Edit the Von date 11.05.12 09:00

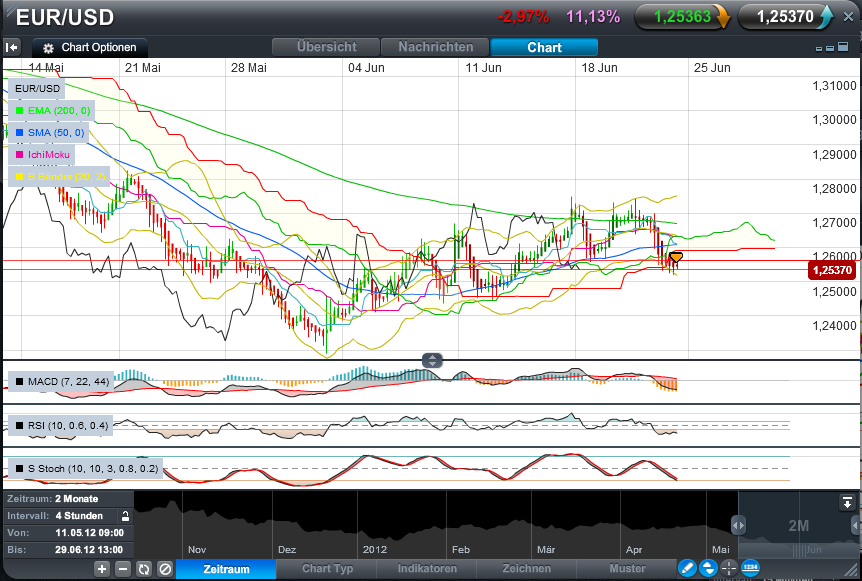[x=90, y=533]
